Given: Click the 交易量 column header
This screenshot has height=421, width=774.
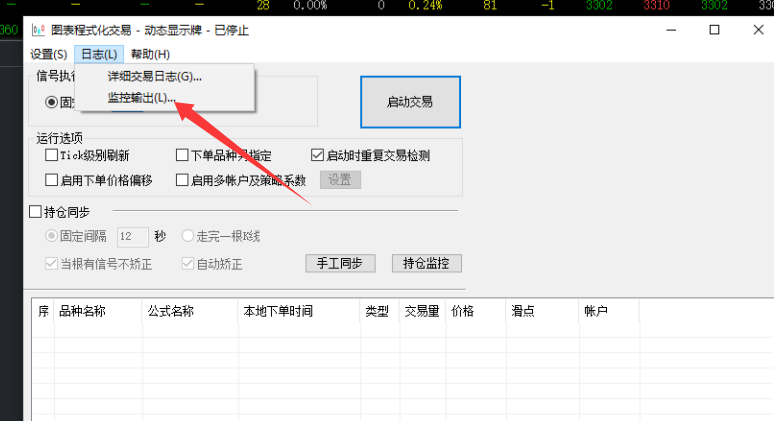Looking at the screenshot, I should [422, 311].
